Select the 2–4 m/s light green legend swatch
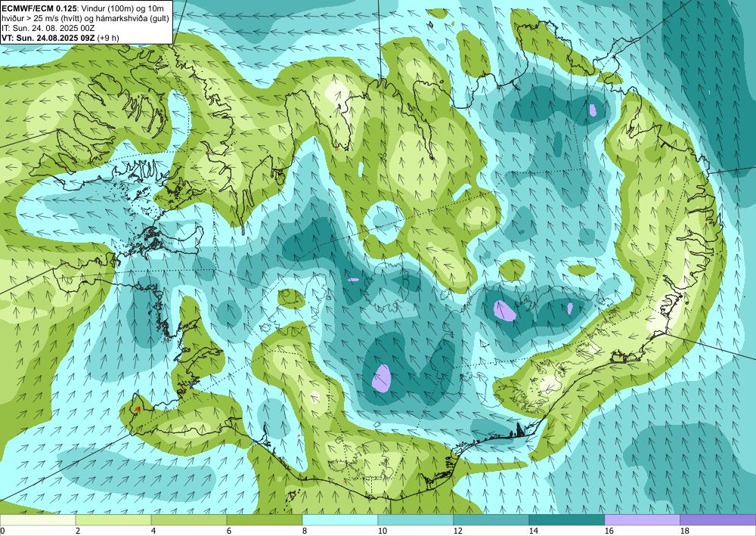The height and width of the screenshot is (536, 756). click(113, 520)
